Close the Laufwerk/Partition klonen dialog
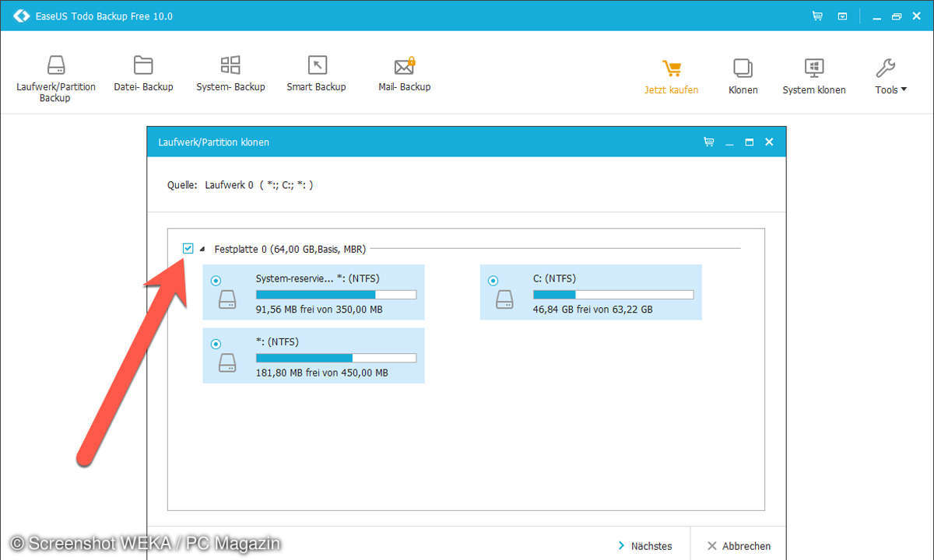Image resolution: width=934 pixels, height=560 pixels. (769, 142)
